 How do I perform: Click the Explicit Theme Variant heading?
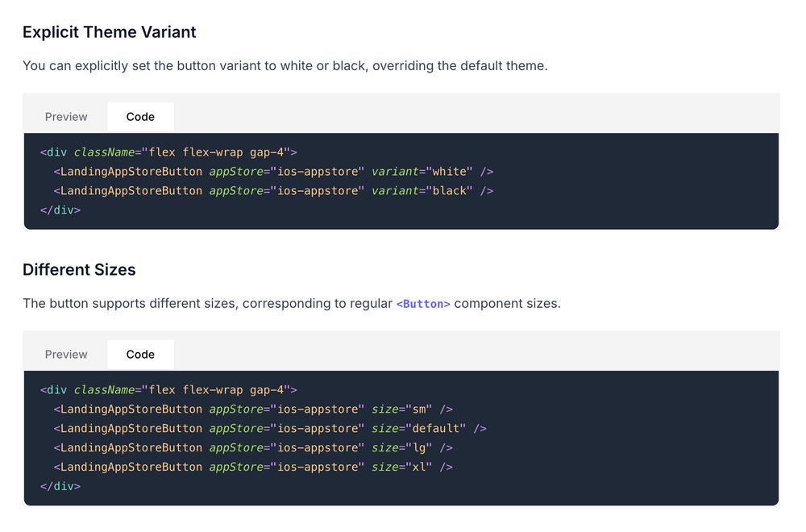[109, 32]
